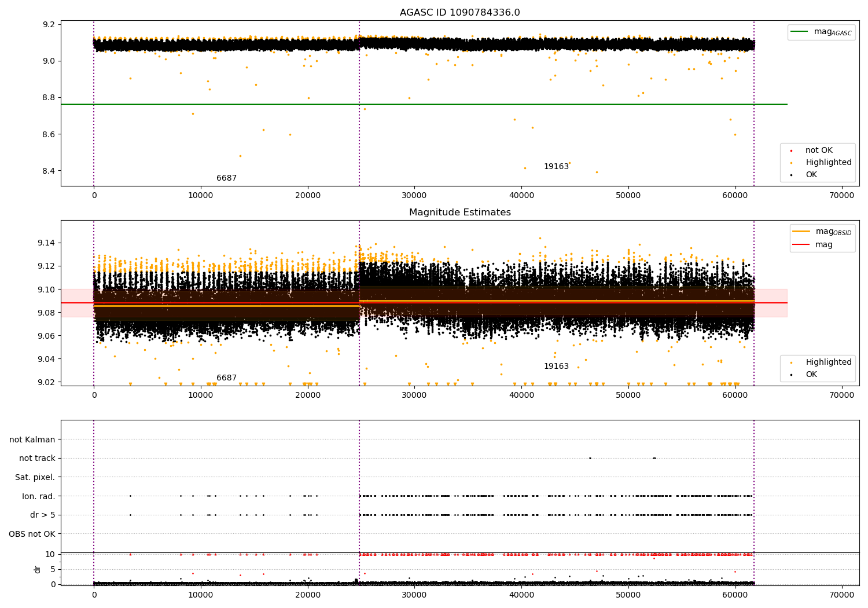Click the 20000 x-axis tick under bottom plot
Viewport: 868px width, 608px height.
point(308,595)
